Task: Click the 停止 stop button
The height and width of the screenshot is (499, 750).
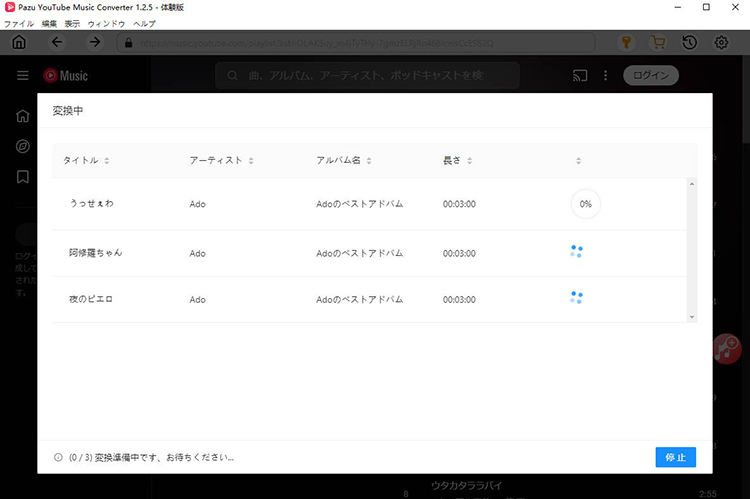Action: [x=675, y=457]
